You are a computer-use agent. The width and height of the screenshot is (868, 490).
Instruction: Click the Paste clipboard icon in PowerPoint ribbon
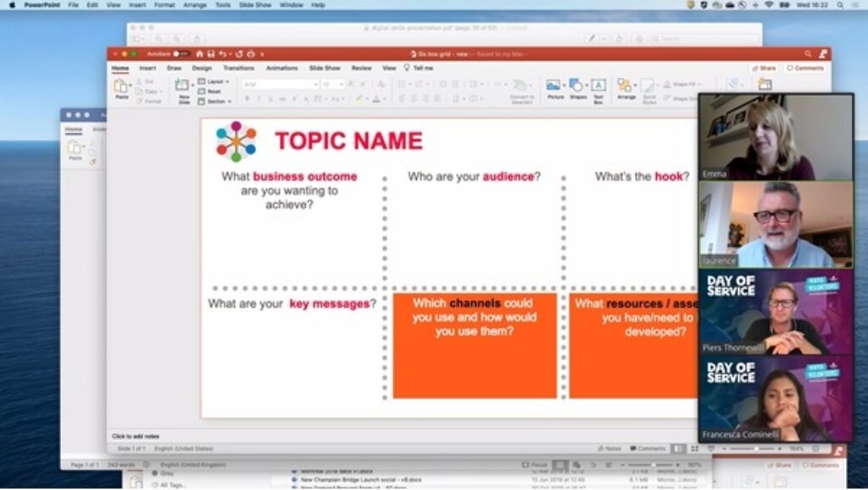pos(120,86)
